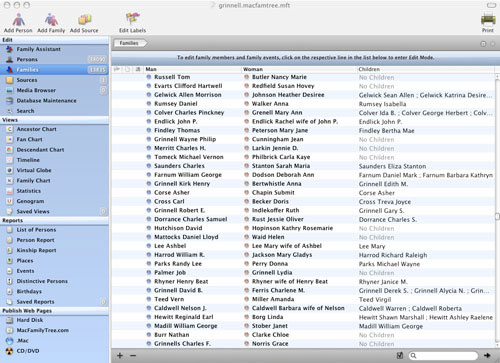Image resolution: width=500 pixels, height=363 pixels.
Task: Select the Findley Thomas family row
Action: (303, 130)
